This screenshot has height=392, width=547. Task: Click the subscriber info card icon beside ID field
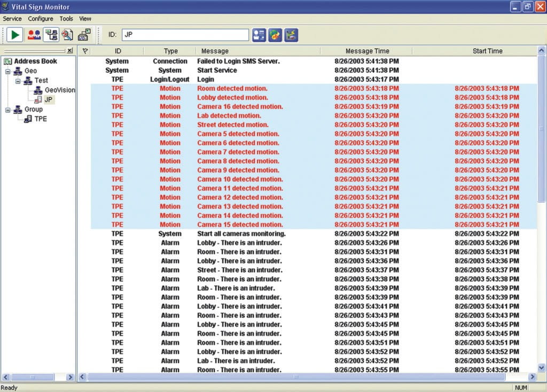click(259, 35)
